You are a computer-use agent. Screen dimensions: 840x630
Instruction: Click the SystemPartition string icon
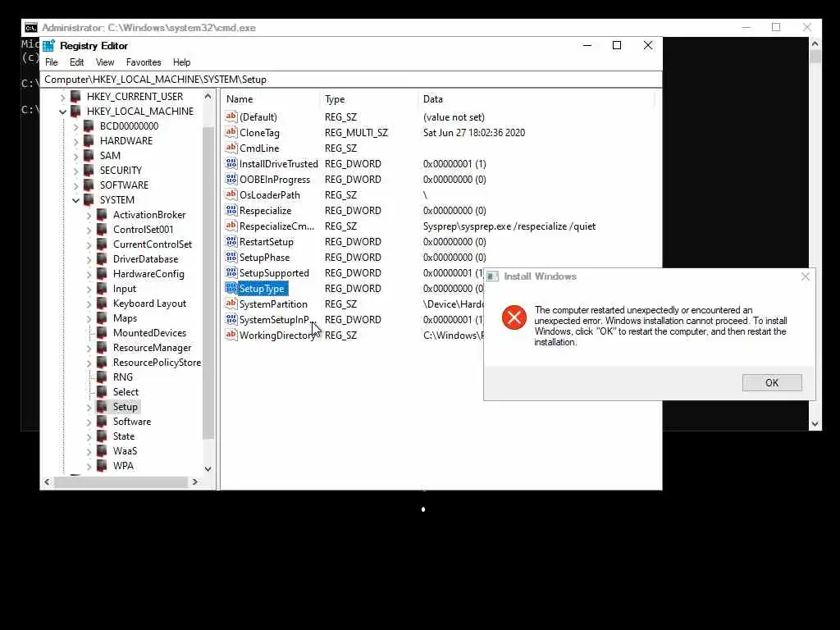pos(231,304)
